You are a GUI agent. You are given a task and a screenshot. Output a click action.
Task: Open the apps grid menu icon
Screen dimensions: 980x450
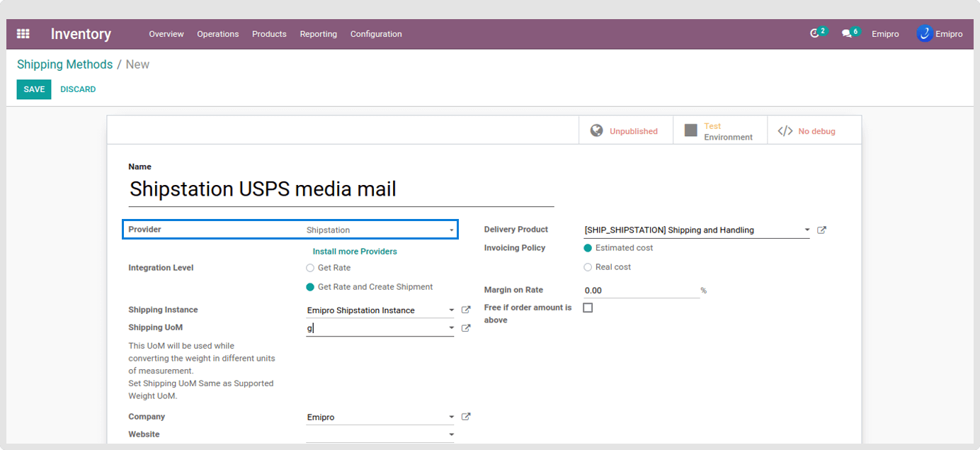23,34
